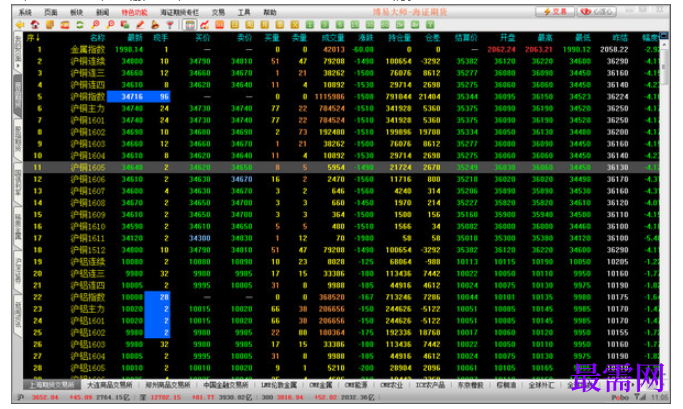683x409 pixels.
Task: Click the funnel filter icon
Action: click(169, 25)
